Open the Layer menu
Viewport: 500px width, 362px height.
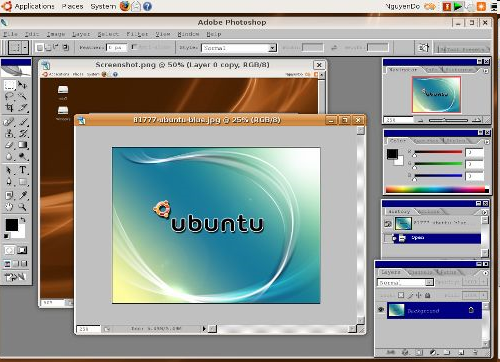[x=81, y=34]
